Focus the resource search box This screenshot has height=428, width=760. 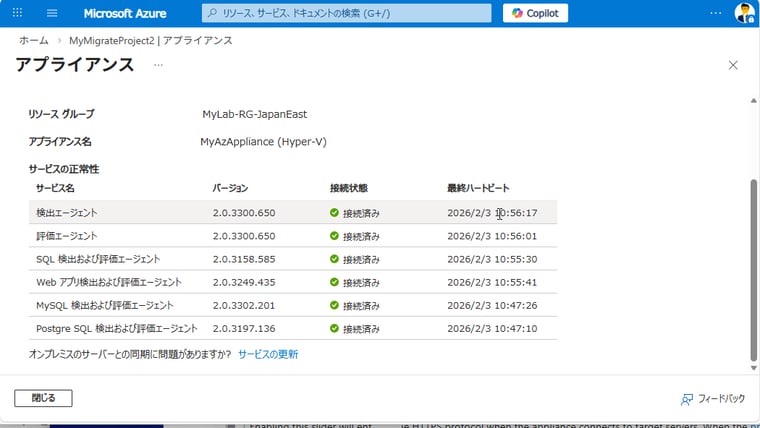click(x=346, y=13)
